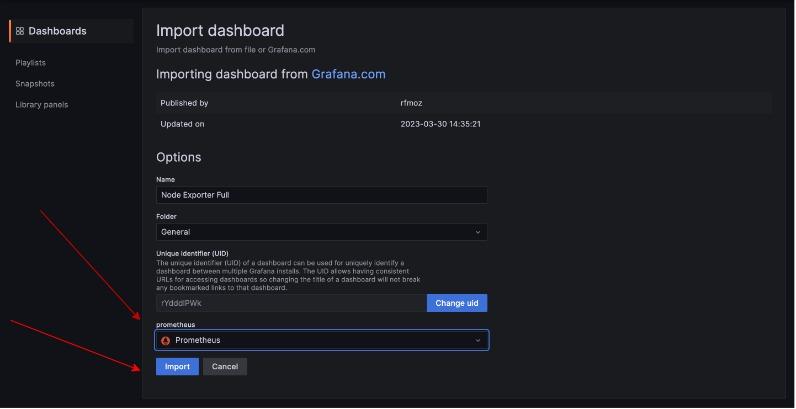
Task: Focus the Name field containing Node Exporter Full
Action: (321, 195)
